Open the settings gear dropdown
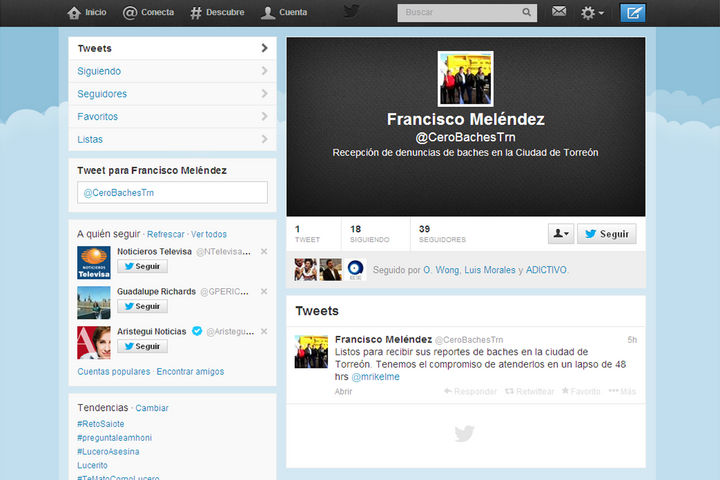The height and width of the screenshot is (480, 720). pyautogui.click(x=592, y=13)
